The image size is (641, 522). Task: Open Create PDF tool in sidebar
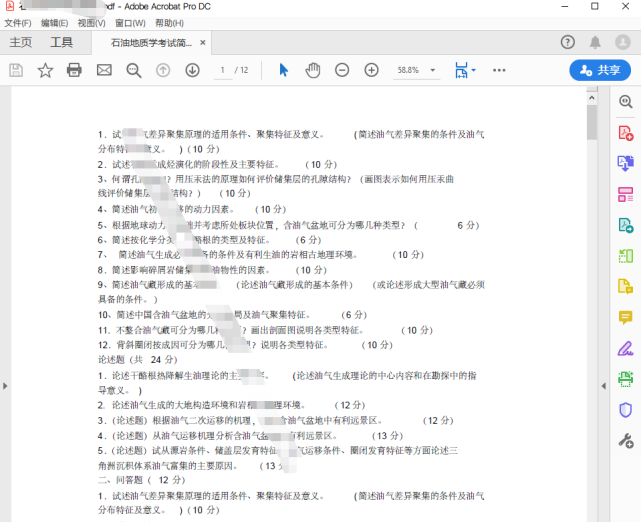coord(625,133)
